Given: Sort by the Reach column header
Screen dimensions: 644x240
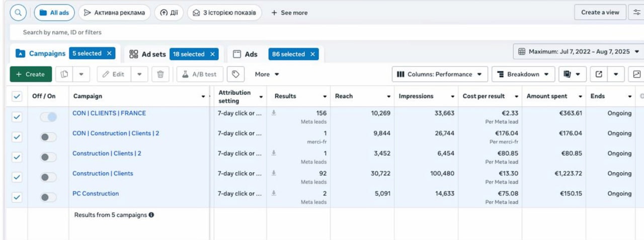Looking at the screenshot, I should pyautogui.click(x=344, y=96).
